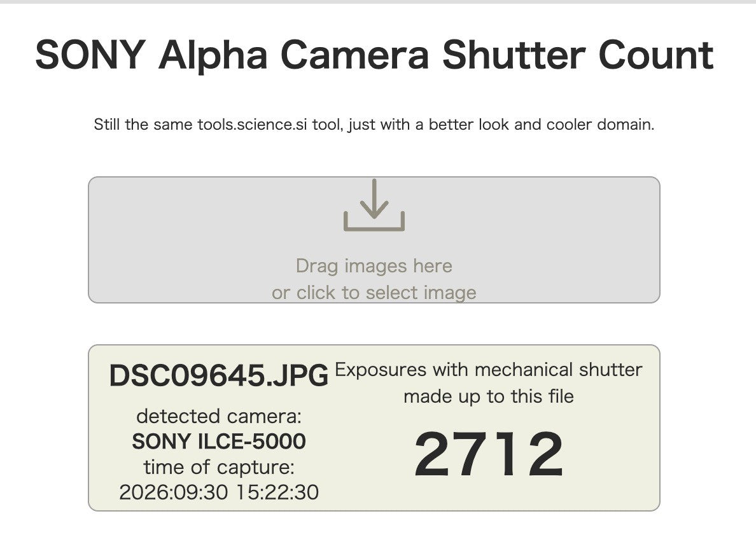Click the tools.science.si subtitle text
756x537 pixels.
click(374, 124)
